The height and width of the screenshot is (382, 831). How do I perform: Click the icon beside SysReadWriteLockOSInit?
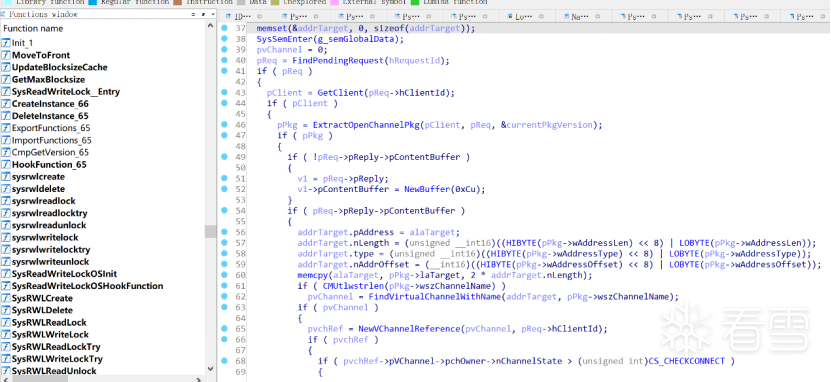[x=6, y=274]
